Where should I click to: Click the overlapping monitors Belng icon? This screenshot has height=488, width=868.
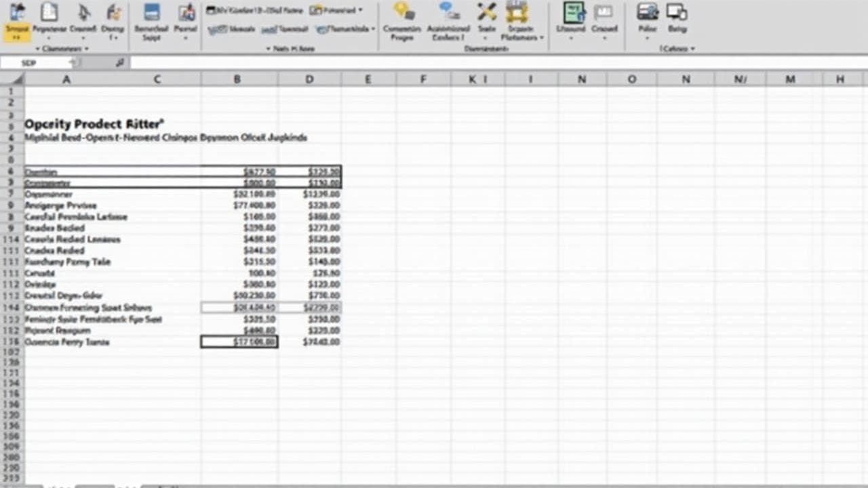pyautogui.click(x=677, y=12)
